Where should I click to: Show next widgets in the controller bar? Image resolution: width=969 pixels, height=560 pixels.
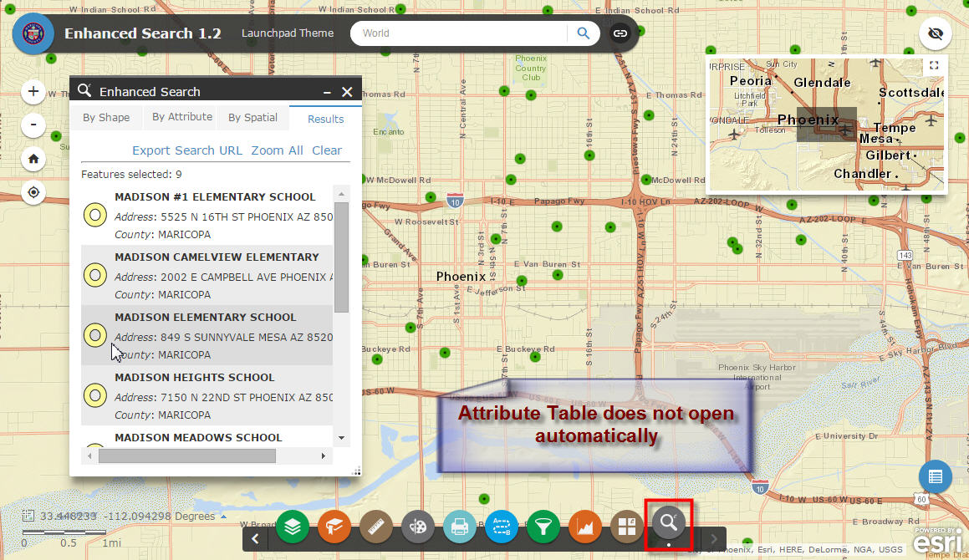point(714,539)
